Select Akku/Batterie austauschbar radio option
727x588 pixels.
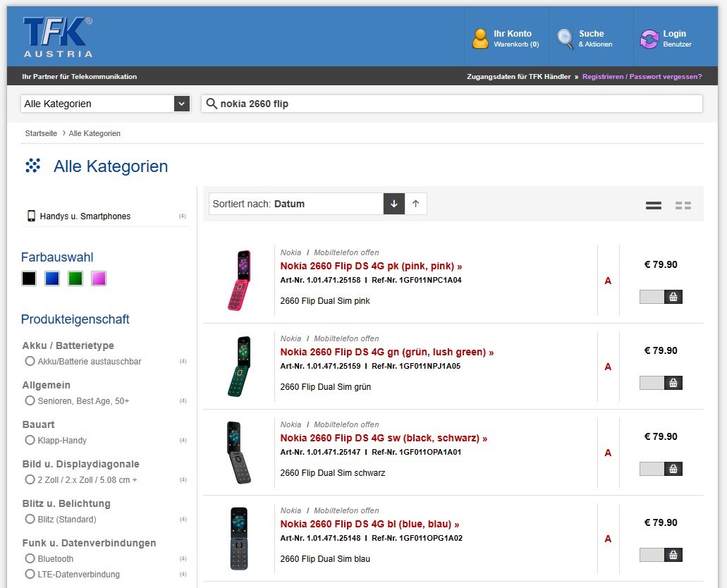coord(30,361)
